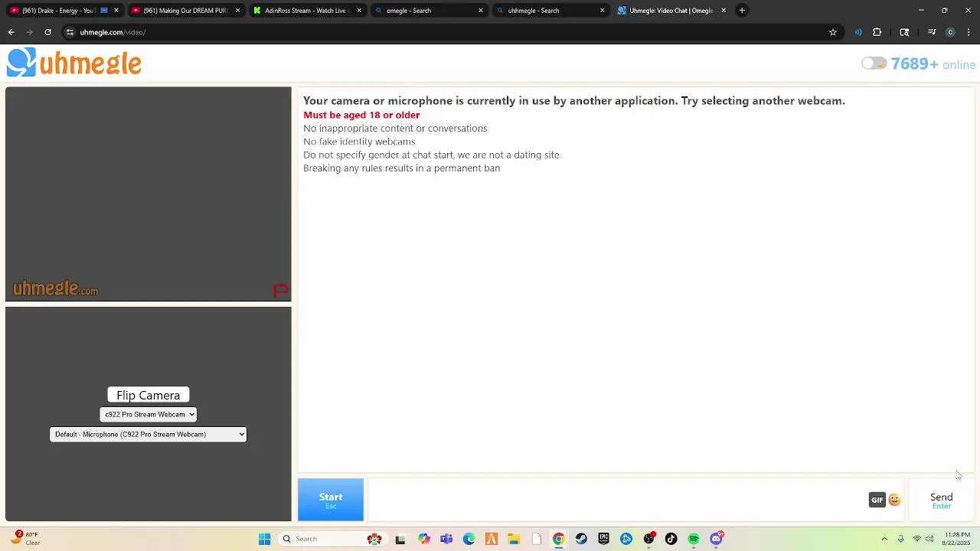Click the OBS icon with red dot

click(649, 539)
